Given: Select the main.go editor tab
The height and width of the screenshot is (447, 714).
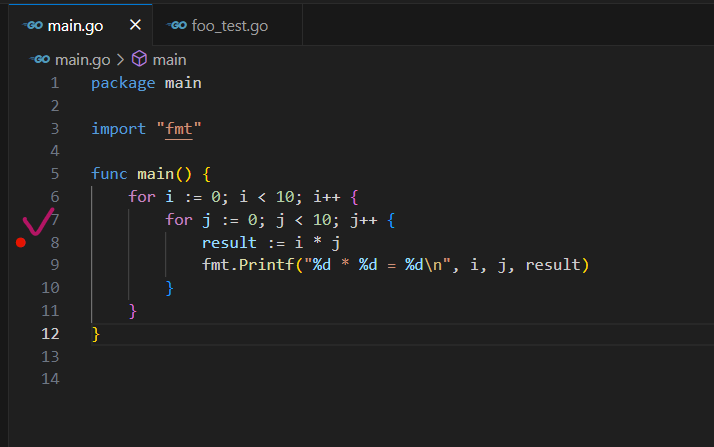Looking at the screenshot, I should click(x=79, y=25).
